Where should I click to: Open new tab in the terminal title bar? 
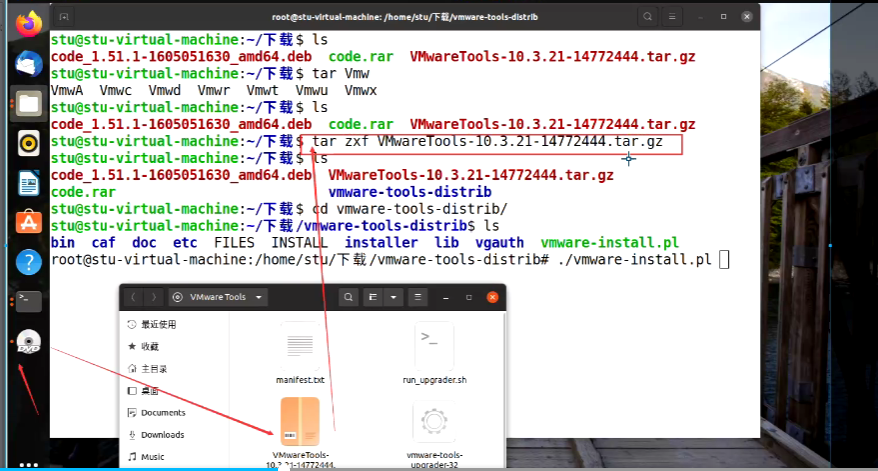click(x=64, y=17)
